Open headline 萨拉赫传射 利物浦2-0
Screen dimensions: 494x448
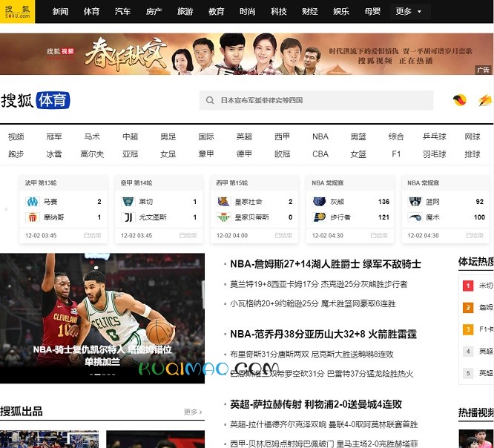pyautogui.click(x=316, y=404)
